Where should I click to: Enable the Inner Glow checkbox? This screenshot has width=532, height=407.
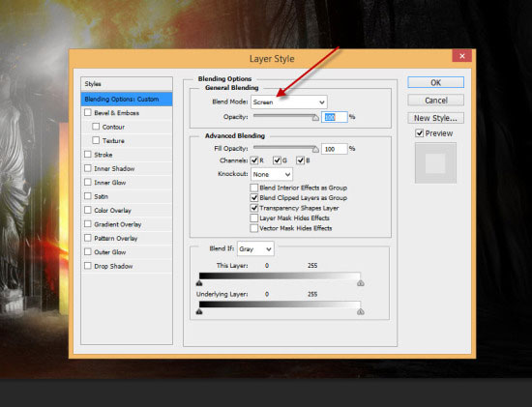(x=87, y=182)
